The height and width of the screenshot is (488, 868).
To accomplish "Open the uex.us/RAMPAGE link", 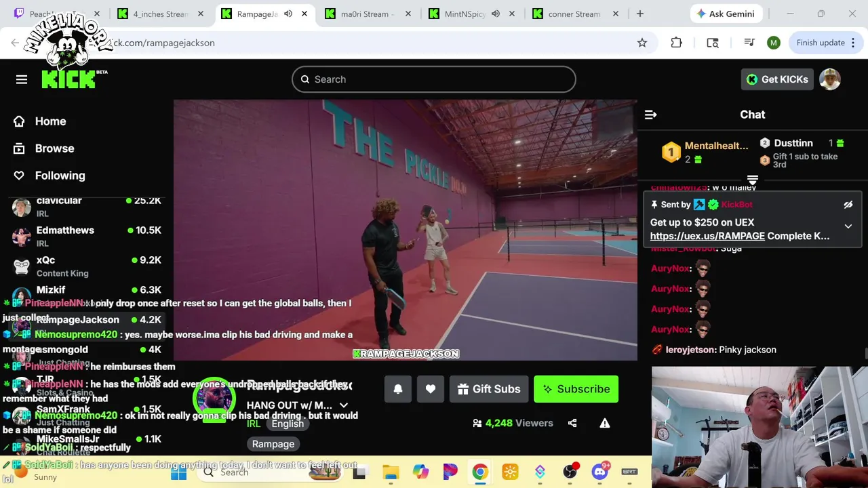I will 707,236.
